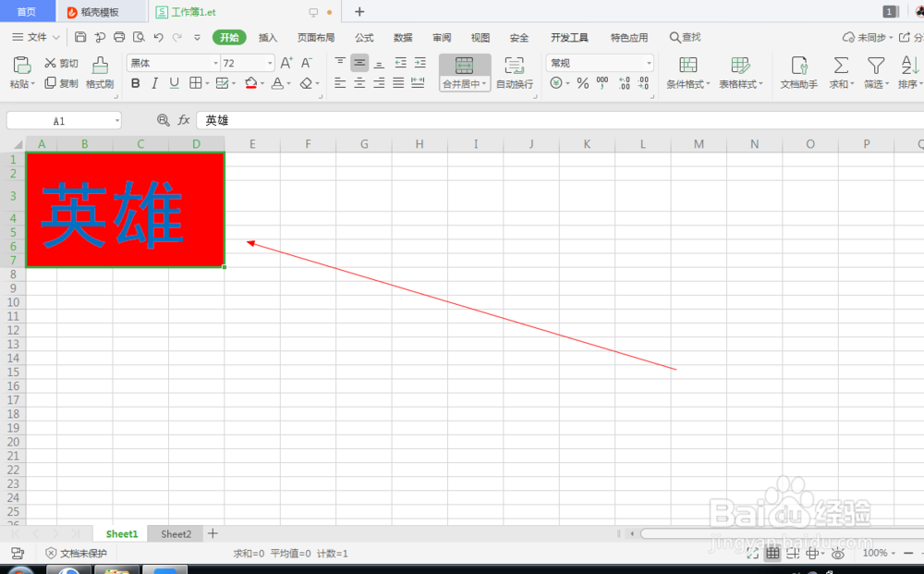Screen dimensions: 924x574
Task: Toggle bottom vertical alignment
Action: 379,63
